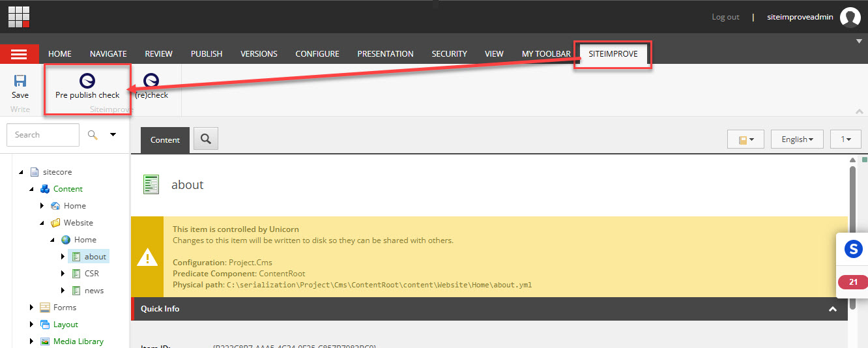Screen dimensions: 868x348
Task: Expand the about tree node
Action: point(63,257)
